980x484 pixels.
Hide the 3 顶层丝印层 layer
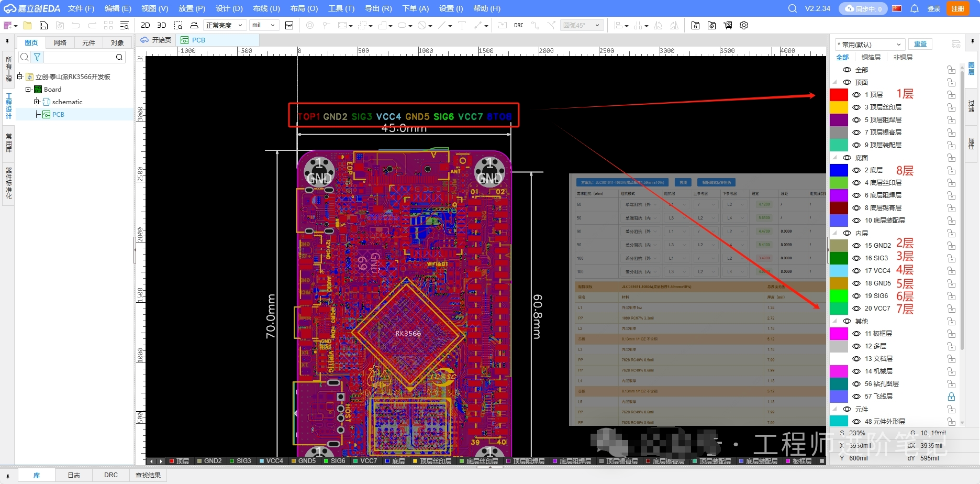point(856,107)
